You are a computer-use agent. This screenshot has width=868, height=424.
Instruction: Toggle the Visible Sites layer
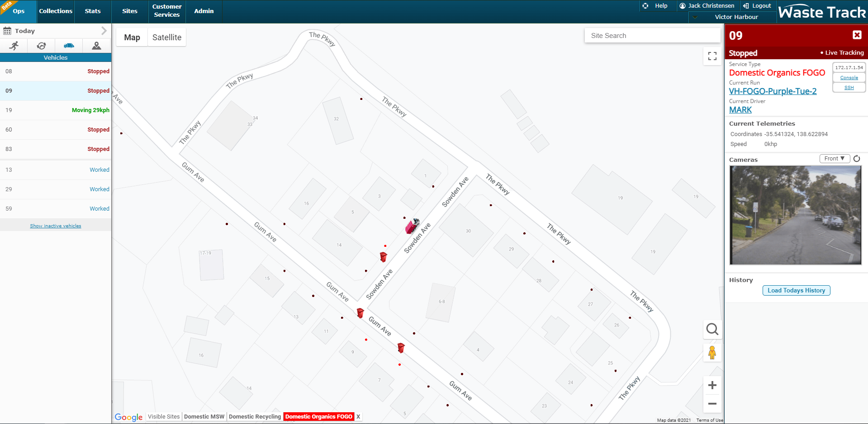(163, 416)
